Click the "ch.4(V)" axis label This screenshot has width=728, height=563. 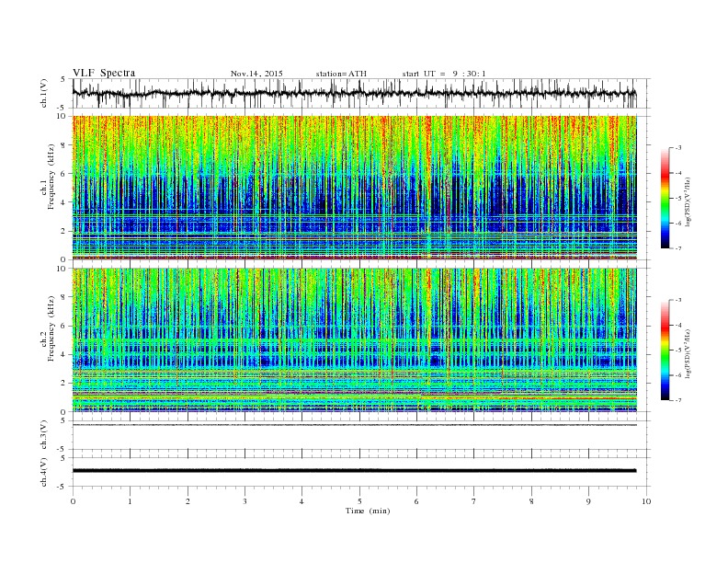(x=44, y=472)
